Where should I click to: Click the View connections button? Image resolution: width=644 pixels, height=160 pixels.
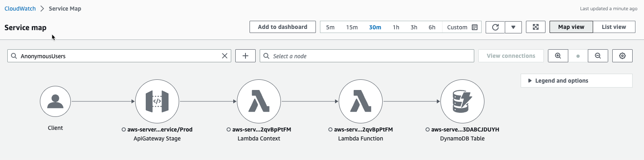(511, 56)
